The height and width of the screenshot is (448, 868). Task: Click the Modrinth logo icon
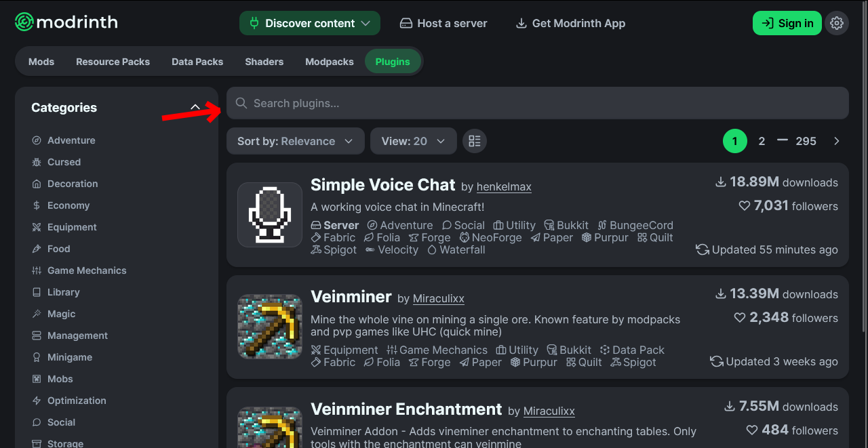(x=24, y=22)
